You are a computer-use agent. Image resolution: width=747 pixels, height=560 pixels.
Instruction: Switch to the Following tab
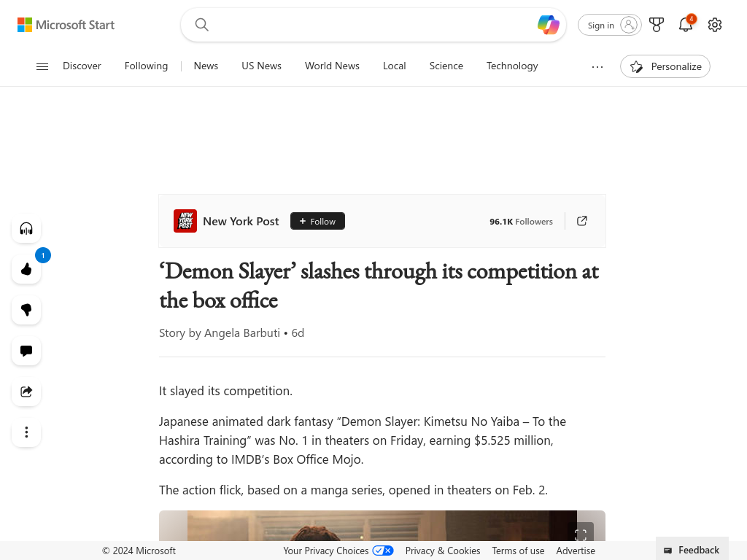pos(146,66)
